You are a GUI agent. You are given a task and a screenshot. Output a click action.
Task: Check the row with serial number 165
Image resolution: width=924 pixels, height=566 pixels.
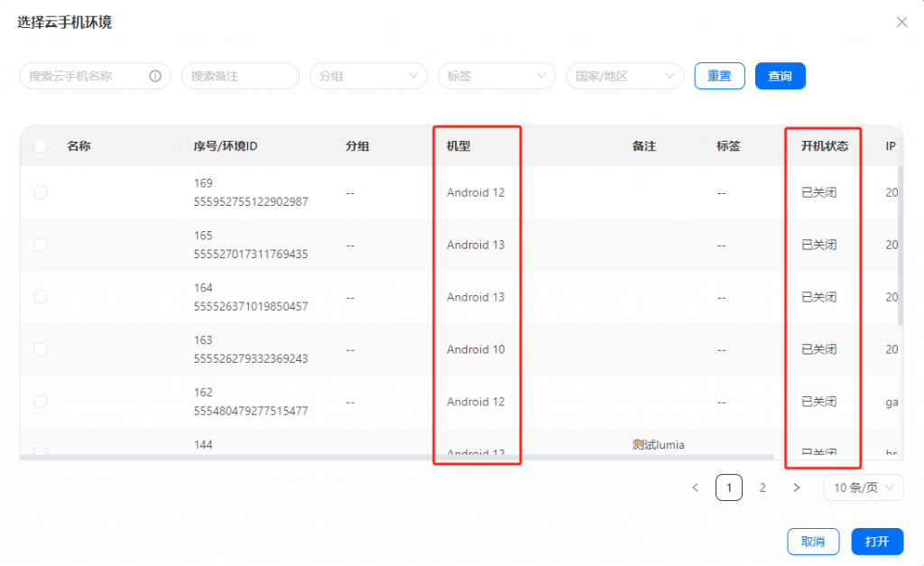(x=41, y=245)
